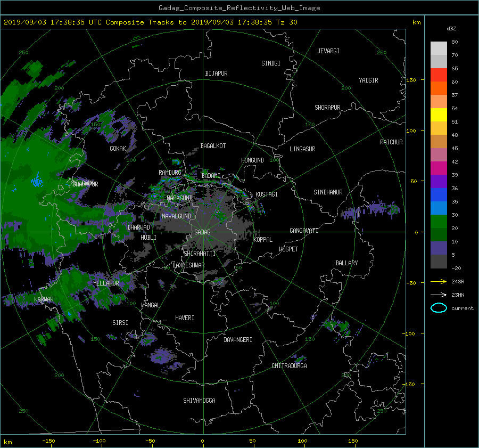The image size is (479, 448).
Task: Click the BADAMI city label
Action: 211,176
